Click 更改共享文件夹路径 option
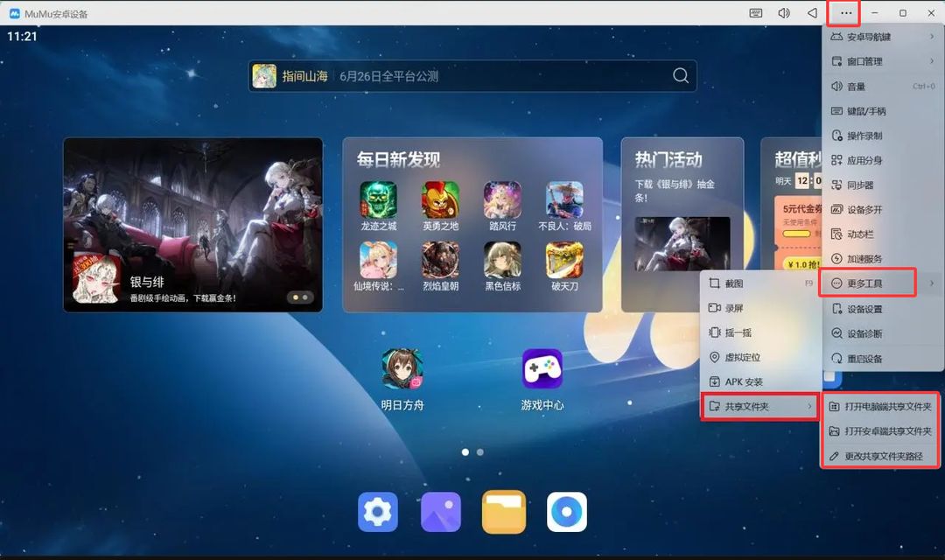The image size is (945, 560). pos(880,457)
